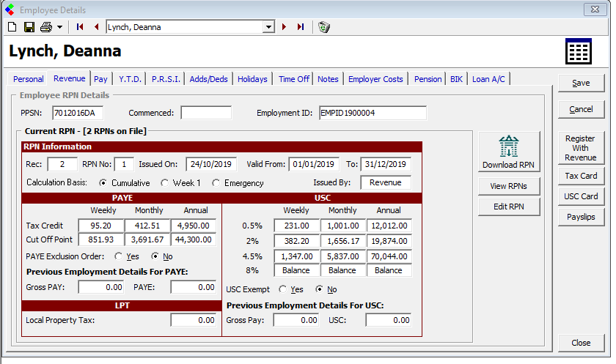Select Emergency calculation basis
Image resolution: width=616 pixels, height=364 pixels.
[216, 183]
